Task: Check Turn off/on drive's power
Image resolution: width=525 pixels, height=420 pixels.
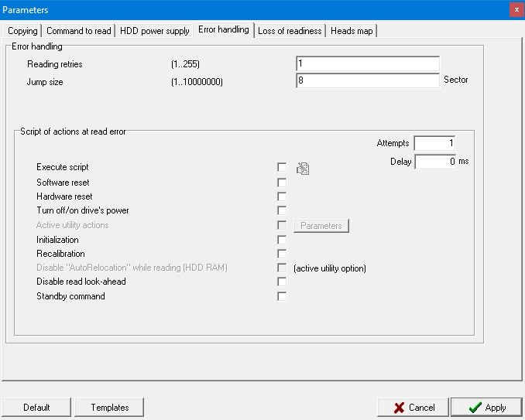Action: click(282, 210)
